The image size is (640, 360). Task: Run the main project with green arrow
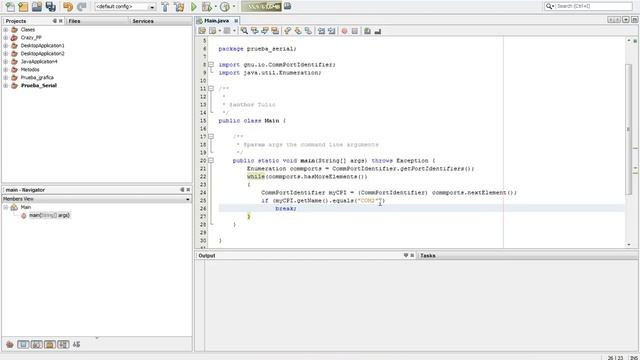coord(194,6)
